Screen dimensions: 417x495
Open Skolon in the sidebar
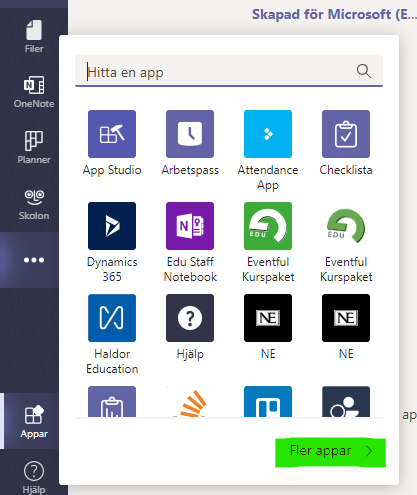pyautogui.click(x=34, y=204)
